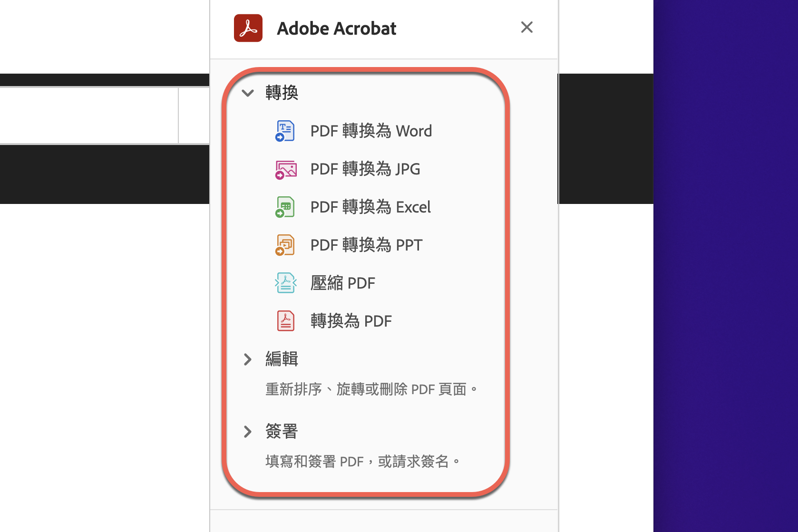Click the Adobe Acrobat title text
Image resolution: width=798 pixels, height=532 pixels.
click(x=336, y=28)
